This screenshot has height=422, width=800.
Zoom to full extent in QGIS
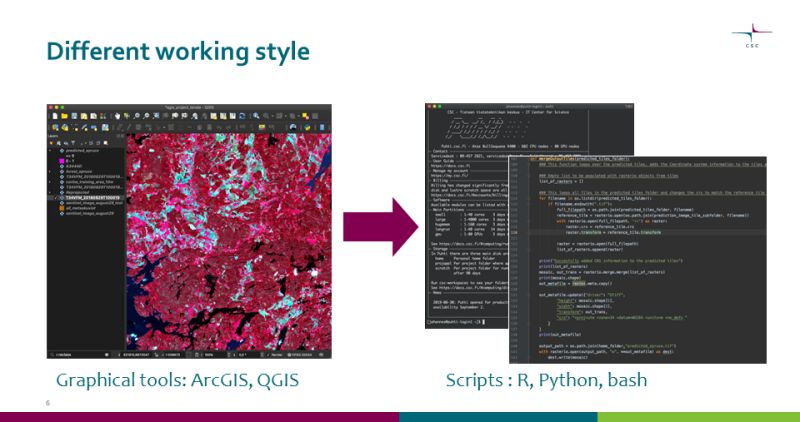point(156,116)
